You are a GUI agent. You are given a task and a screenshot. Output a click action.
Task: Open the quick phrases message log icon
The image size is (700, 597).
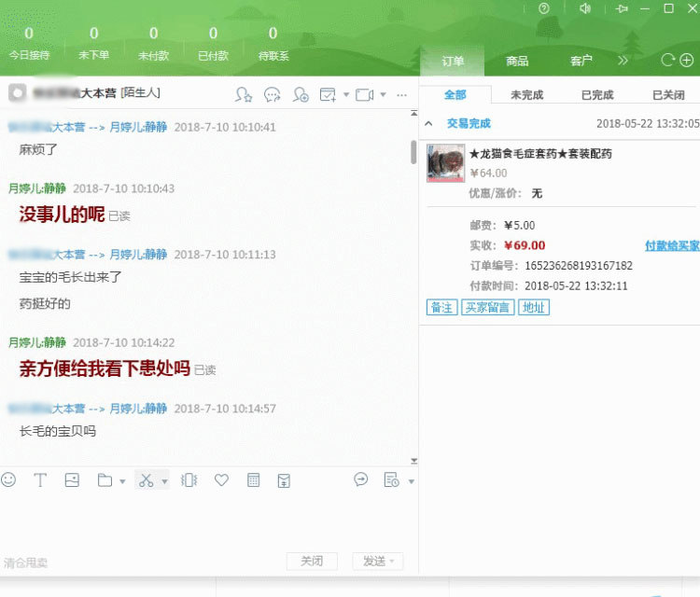point(391,479)
